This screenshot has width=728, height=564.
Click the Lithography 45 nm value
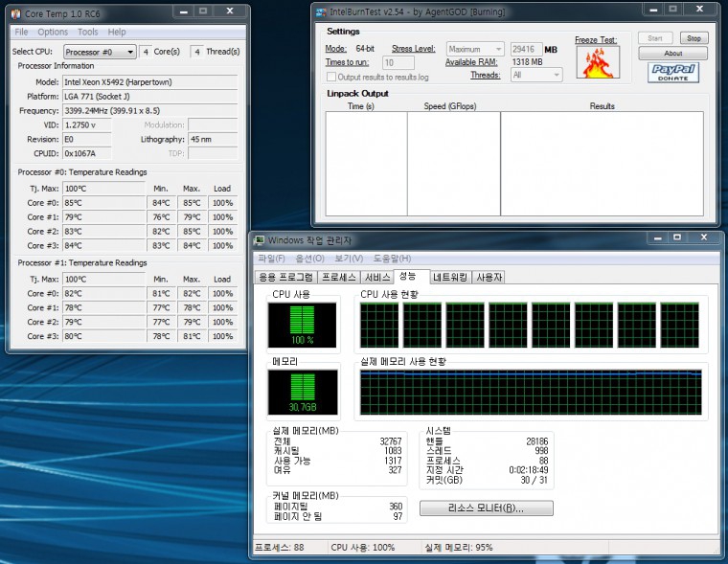[213, 139]
